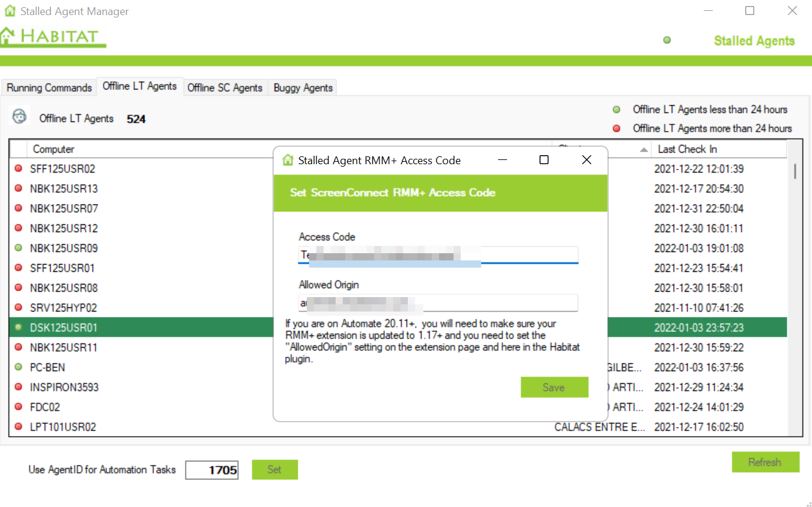Image resolution: width=812 pixels, height=507 pixels.
Task: Click green status dot for PC-BEN
Action: (18, 367)
